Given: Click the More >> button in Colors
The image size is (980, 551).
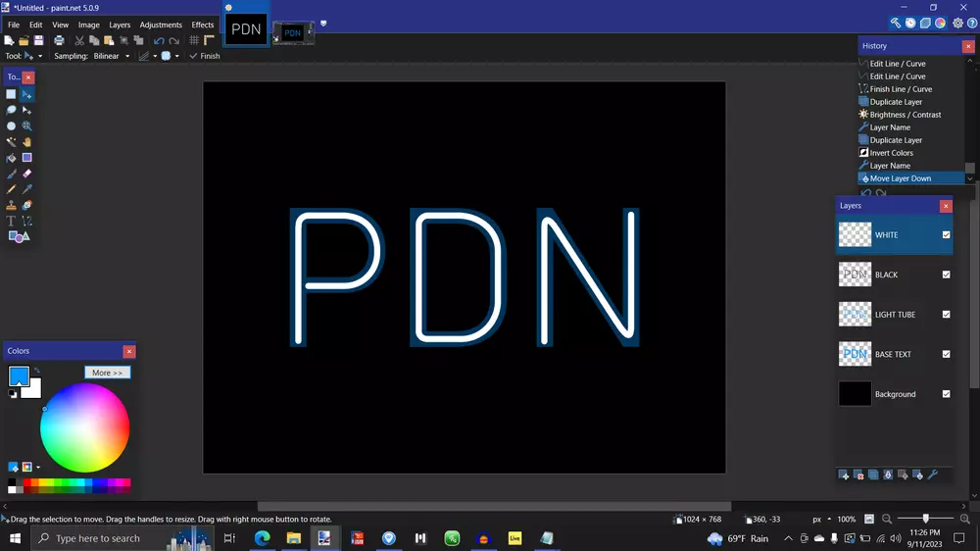Looking at the screenshot, I should coord(108,373).
